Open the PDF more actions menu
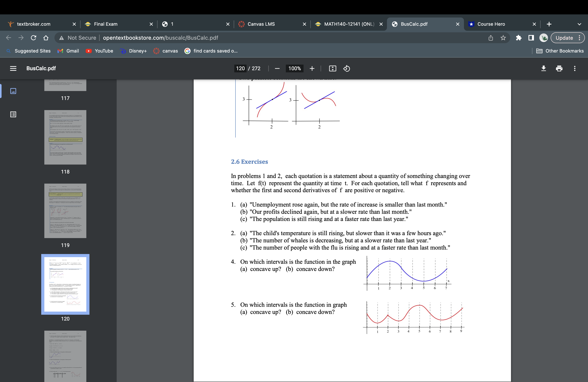Viewport: 588px width, 382px height. [575, 68]
